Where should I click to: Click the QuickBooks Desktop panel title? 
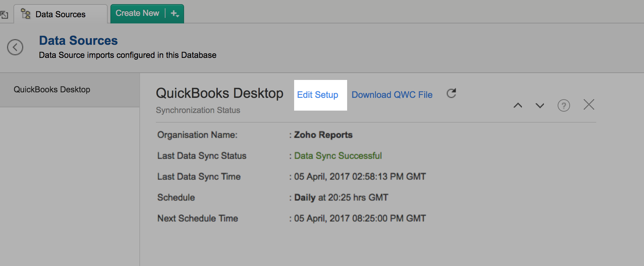[219, 93]
